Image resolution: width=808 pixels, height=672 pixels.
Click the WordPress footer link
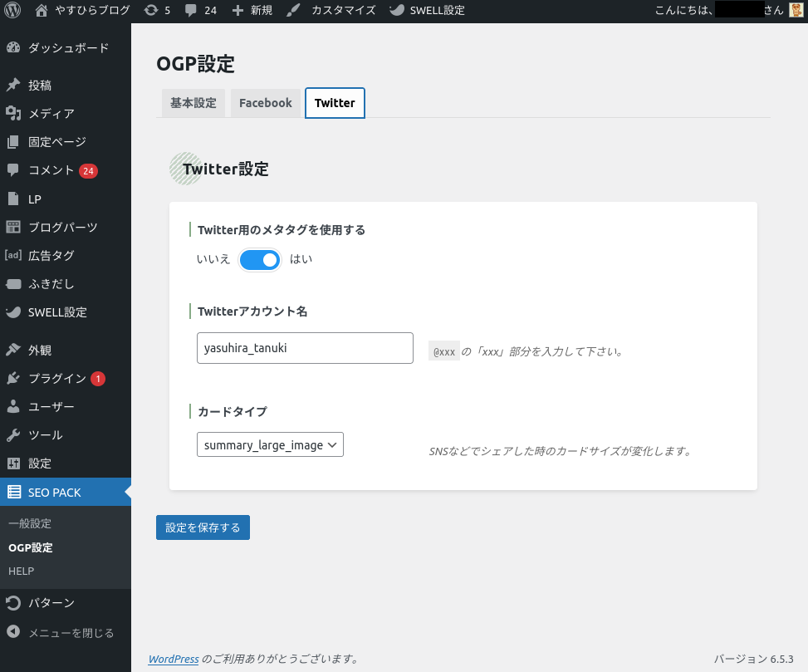click(173, 660)
